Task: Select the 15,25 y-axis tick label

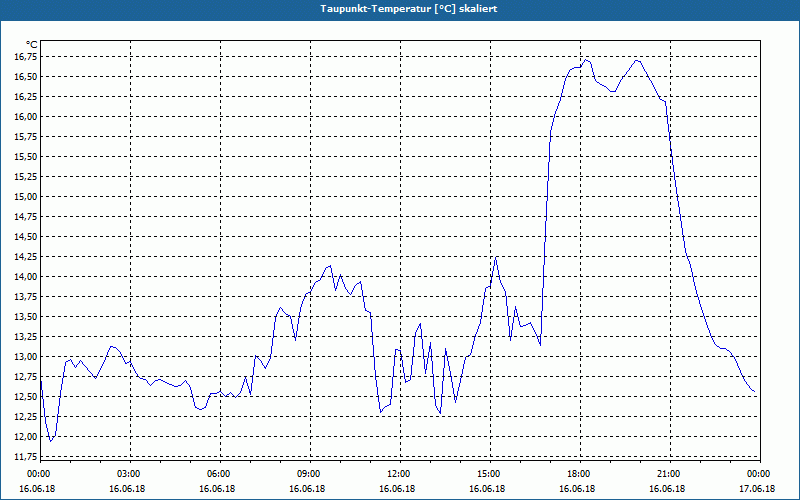Action: tap(26, 177)
